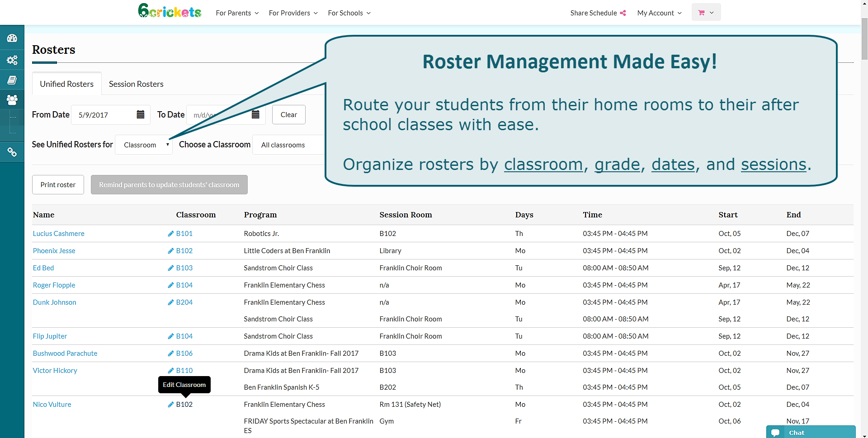Switch to the Unified Rosters tab
This screenshot has height=438, width=868.
tap(67, 84)
